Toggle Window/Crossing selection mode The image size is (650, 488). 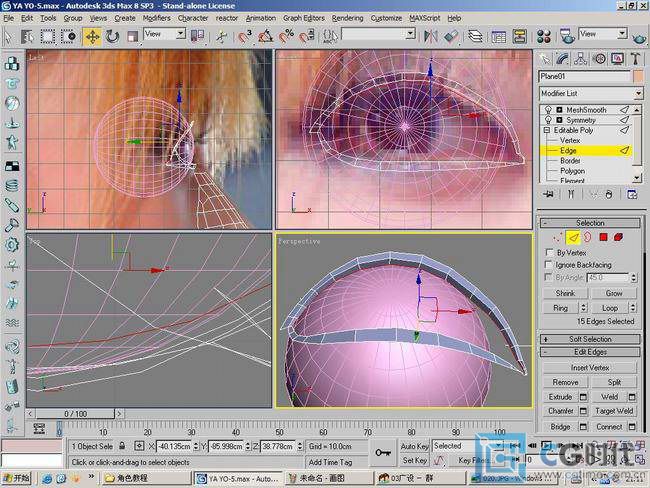click(x=69, y=37)
